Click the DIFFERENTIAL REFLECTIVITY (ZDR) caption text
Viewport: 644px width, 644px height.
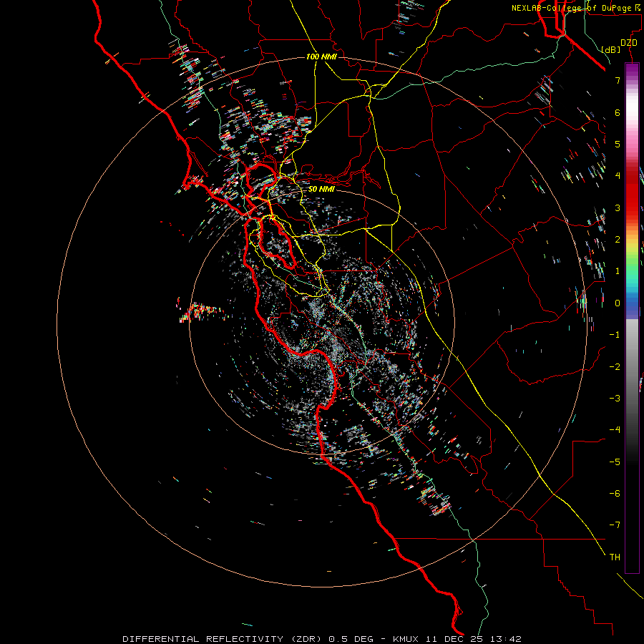pyautogui.click(x=224, y=639)
